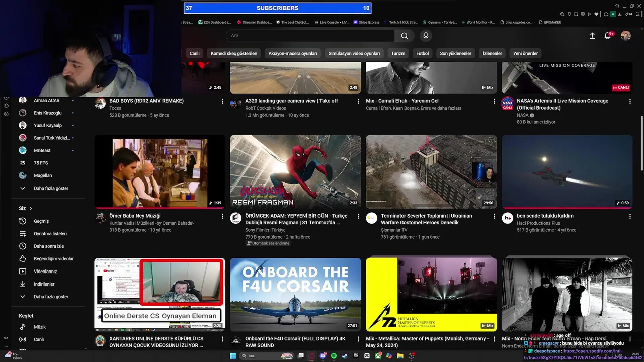Open options menu for Cumali Efrah mix

point(494,101)
